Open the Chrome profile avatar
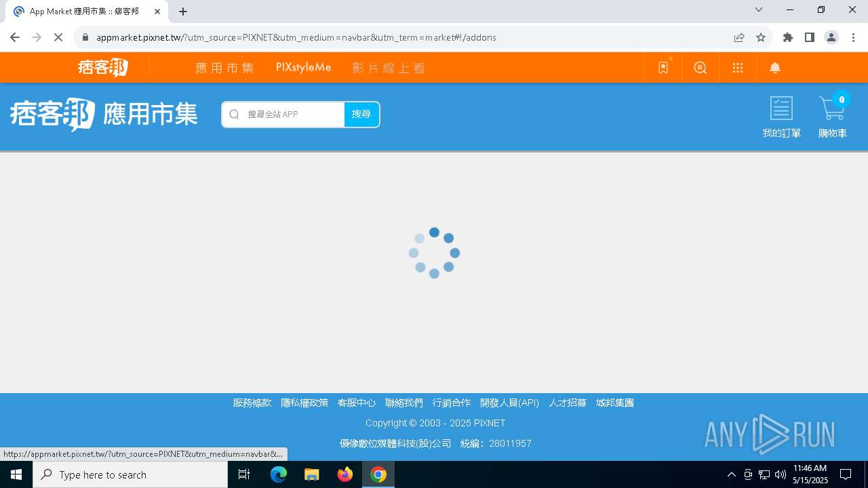 coord(831,37)
